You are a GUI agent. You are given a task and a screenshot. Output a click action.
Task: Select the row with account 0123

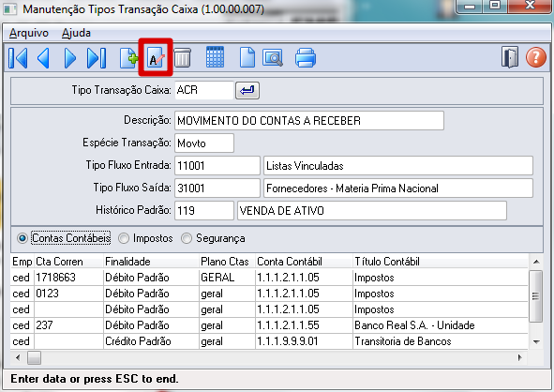pyautogui.click(x=269, y=294)
